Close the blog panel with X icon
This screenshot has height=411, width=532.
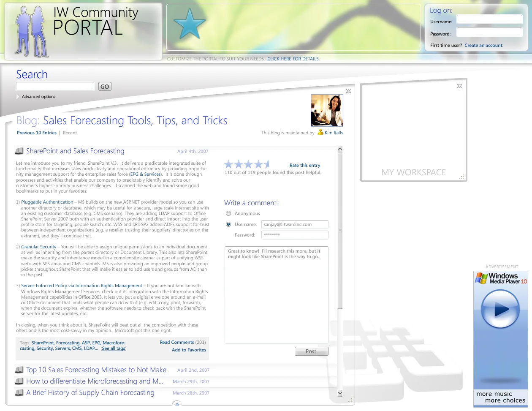(x=348, y=91)
